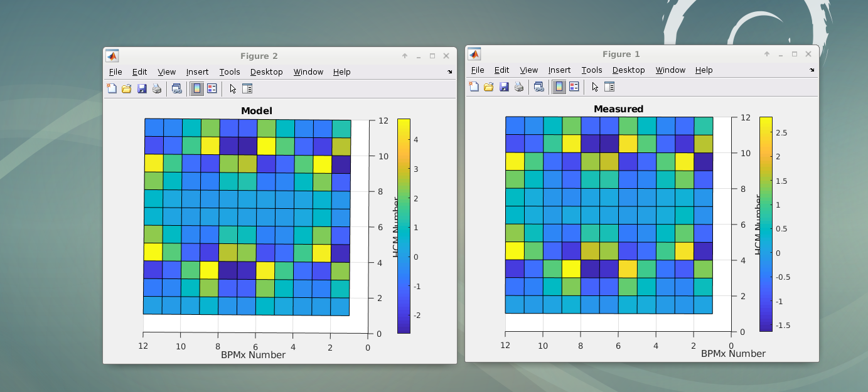868x392 pixels.
Task: Click MATLAB logo icon in Figure 1 titlebar
Action: pos(474,55)
